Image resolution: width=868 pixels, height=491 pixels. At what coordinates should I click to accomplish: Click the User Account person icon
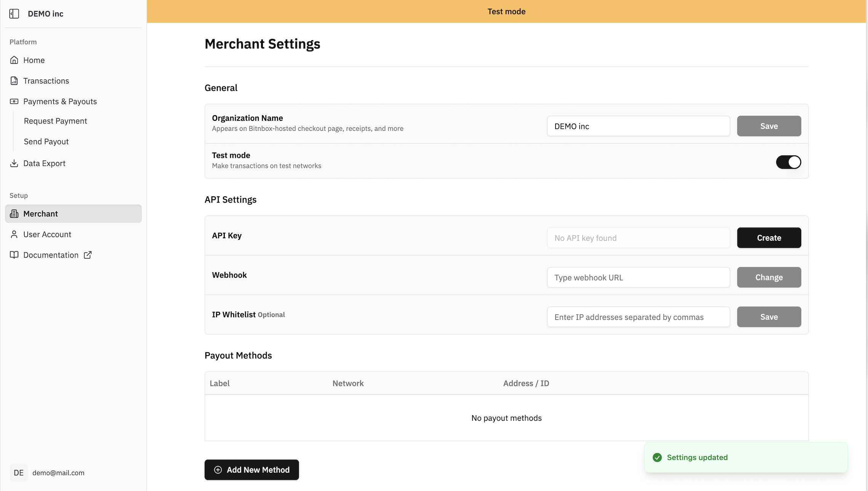pyautogui.click(x=14, y=234)
